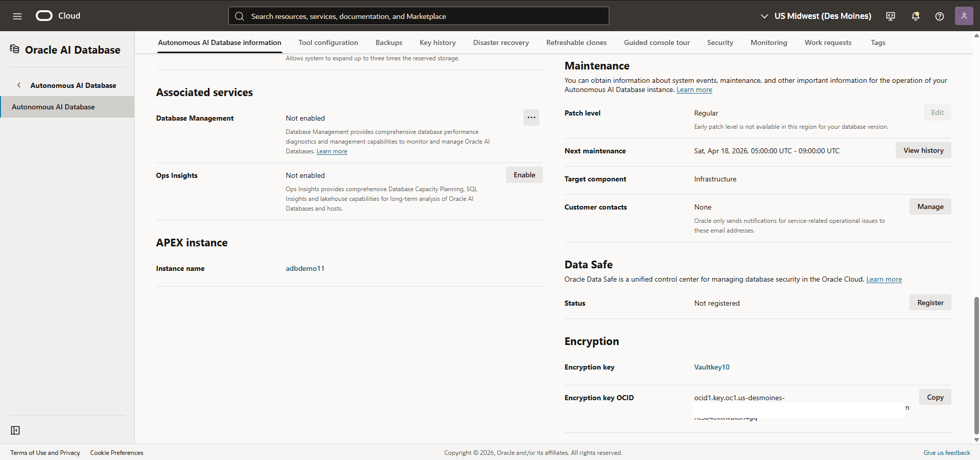Switch to the Monitoring tab
This screenshot has height=460, width=980.
(769, 42)
